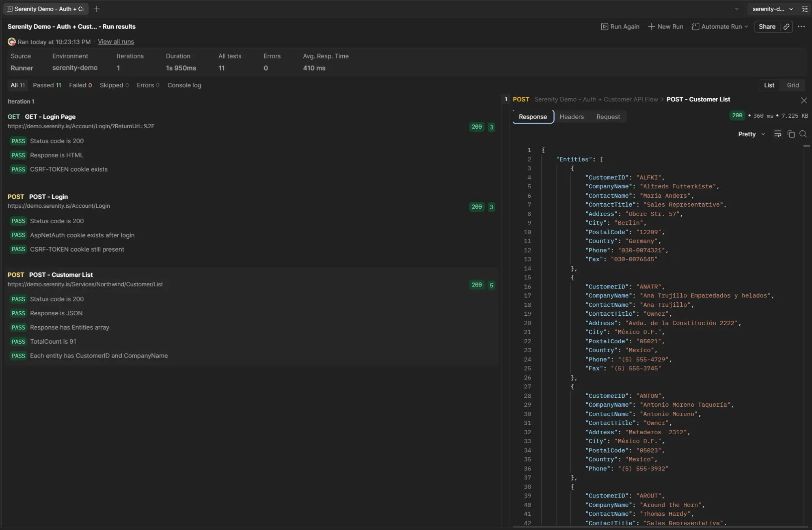Screen dimensions: 812x530
Task: Copy the response body using copy icon
Action: (791, 134)
